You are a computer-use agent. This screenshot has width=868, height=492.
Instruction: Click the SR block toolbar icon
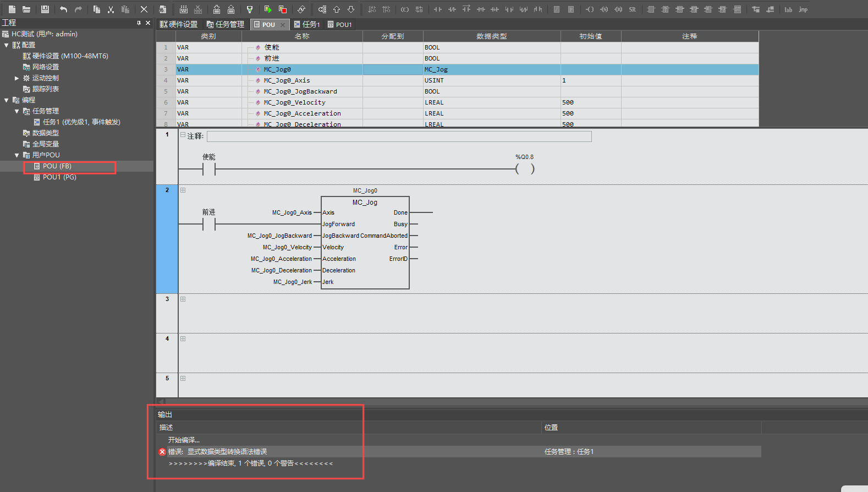click(x=633, y=9)
